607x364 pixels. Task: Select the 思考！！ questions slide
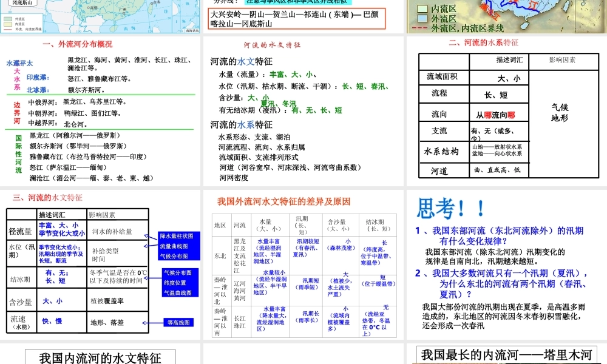[x=507, y=265]
